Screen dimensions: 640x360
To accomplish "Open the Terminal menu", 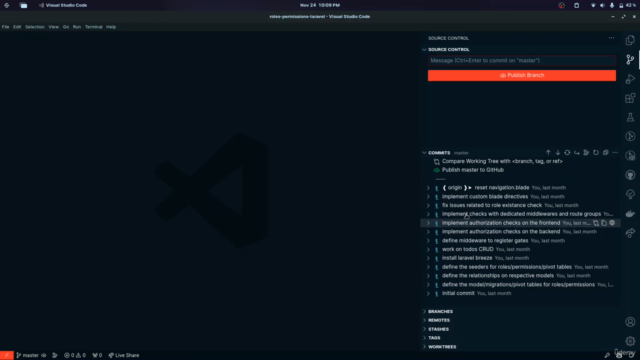I will click(x=93, y=27).
